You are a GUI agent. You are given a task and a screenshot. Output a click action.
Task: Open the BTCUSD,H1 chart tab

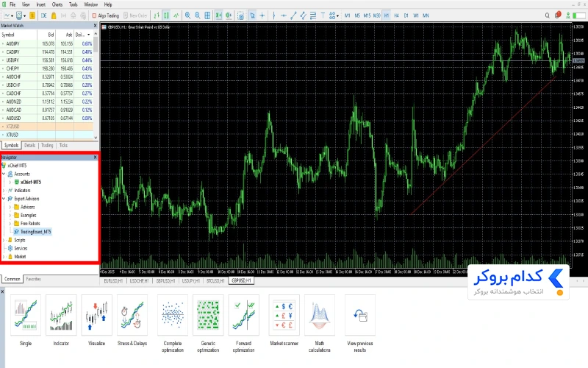coord(215,281)
